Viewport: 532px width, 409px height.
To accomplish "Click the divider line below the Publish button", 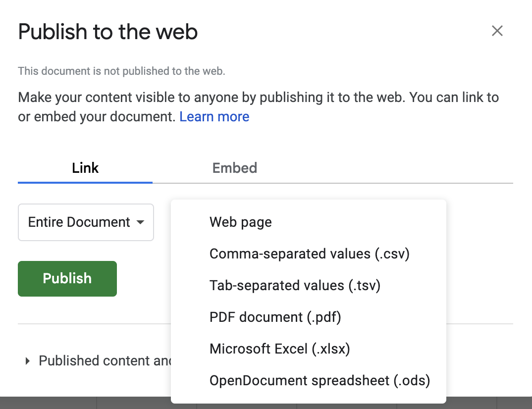I will point(94,324).
